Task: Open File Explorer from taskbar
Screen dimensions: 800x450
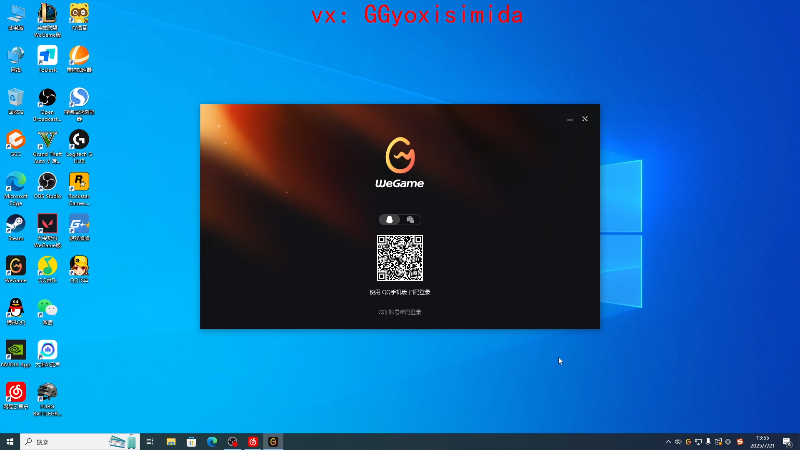Action: point(171,441)
